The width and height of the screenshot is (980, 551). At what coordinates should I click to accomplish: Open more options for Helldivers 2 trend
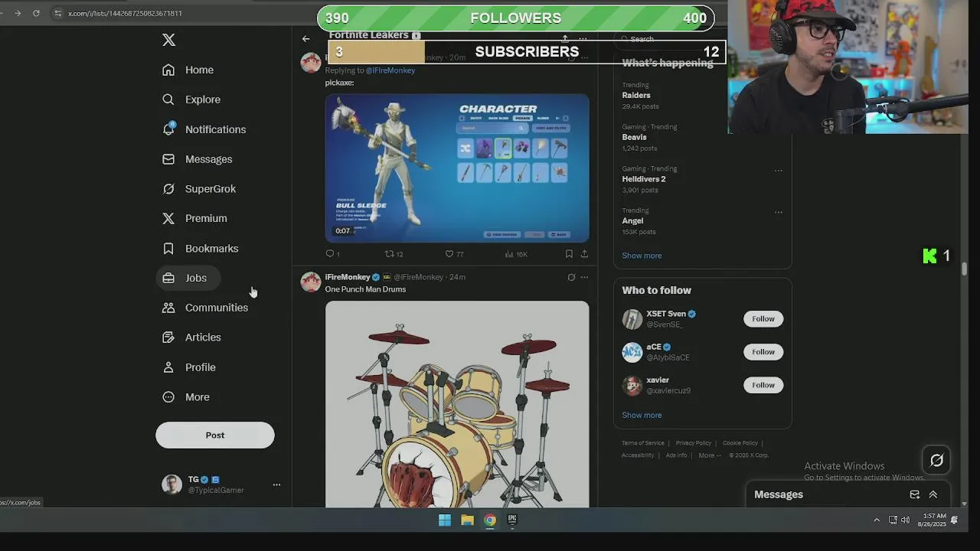(779, 170)
